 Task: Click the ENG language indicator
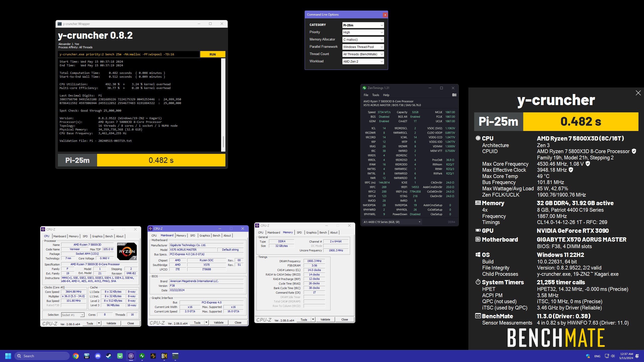[597, 356]
